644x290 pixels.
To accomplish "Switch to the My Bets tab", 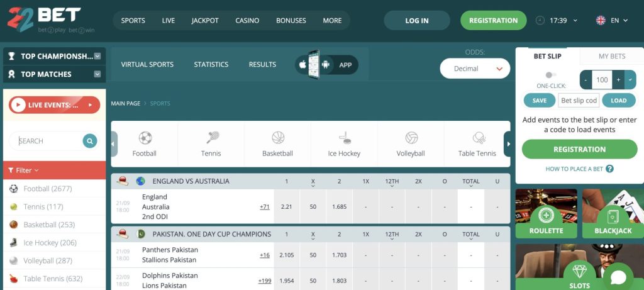I will [x=611, y=56].
